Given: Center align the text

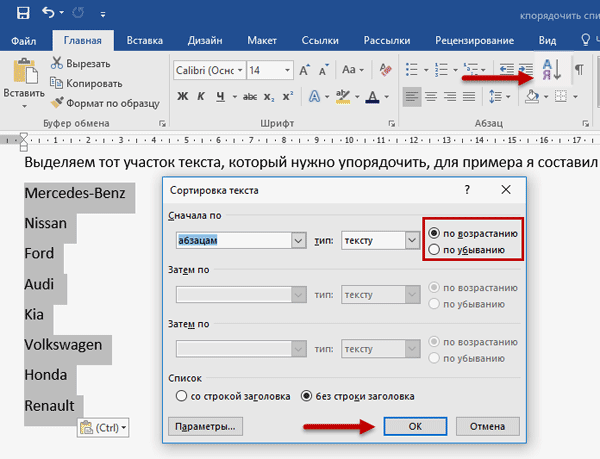Looking at the screenshot, I should tap(431, 96).
